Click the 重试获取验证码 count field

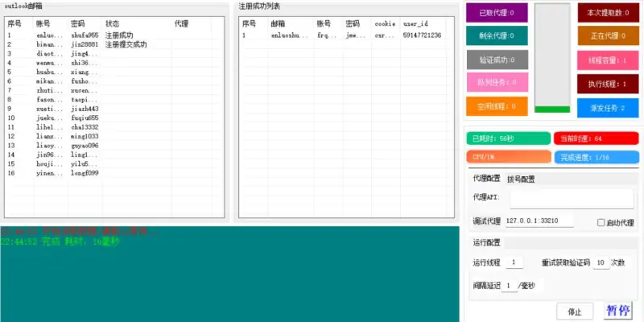601,263
